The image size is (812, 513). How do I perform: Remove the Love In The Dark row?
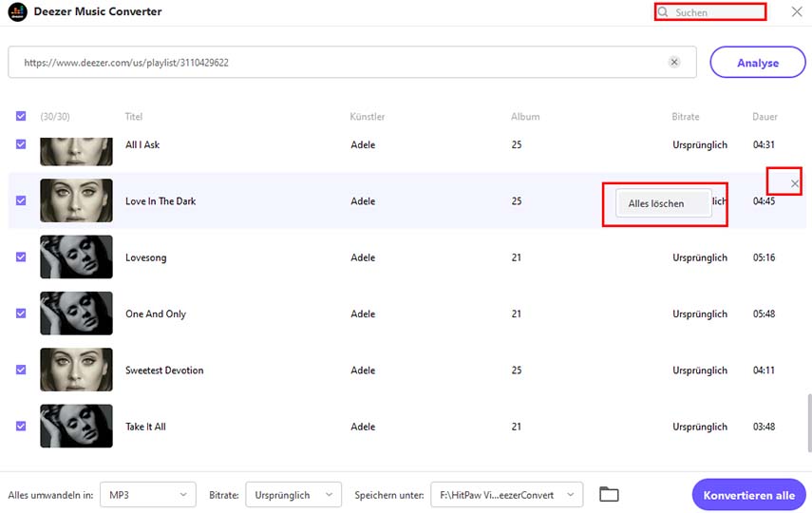pos(794,183)
